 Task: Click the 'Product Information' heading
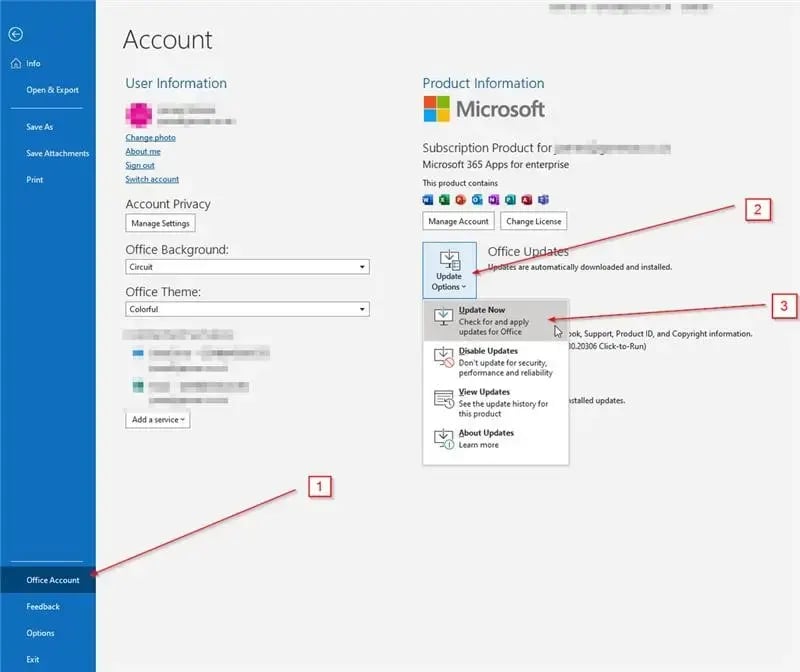483,83
